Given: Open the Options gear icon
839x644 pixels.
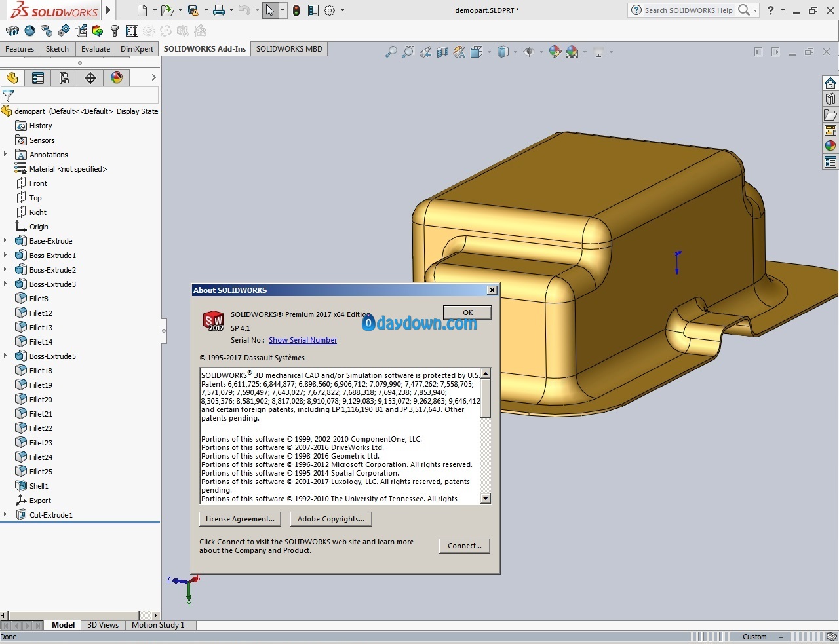Looking at the screenshot, I should point(330,10).
